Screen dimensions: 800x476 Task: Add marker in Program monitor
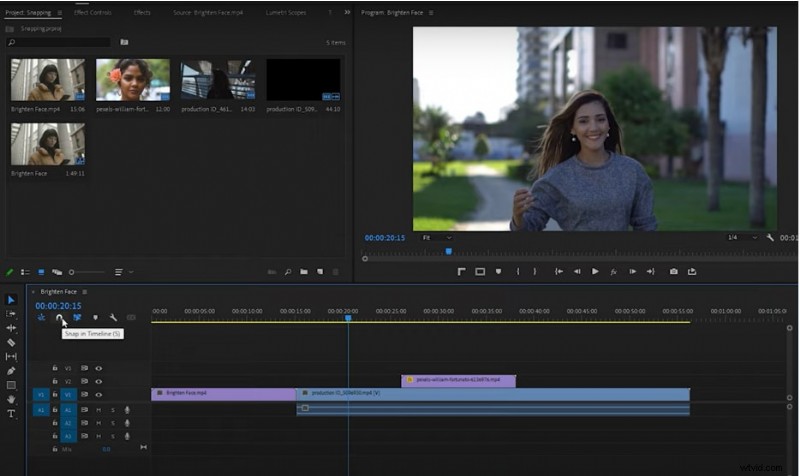pyautogui.click(x=498, y=271)
